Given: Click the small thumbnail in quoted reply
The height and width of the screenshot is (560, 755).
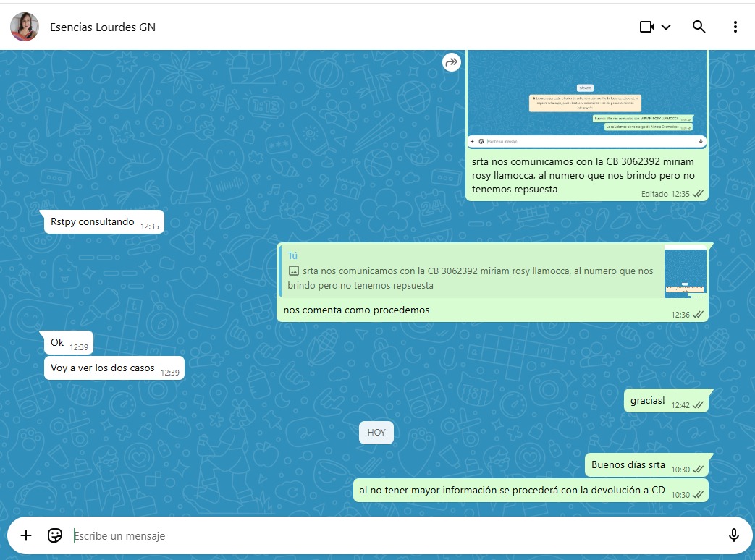Looking at the screenshot, I should click(x=685, y=271).
